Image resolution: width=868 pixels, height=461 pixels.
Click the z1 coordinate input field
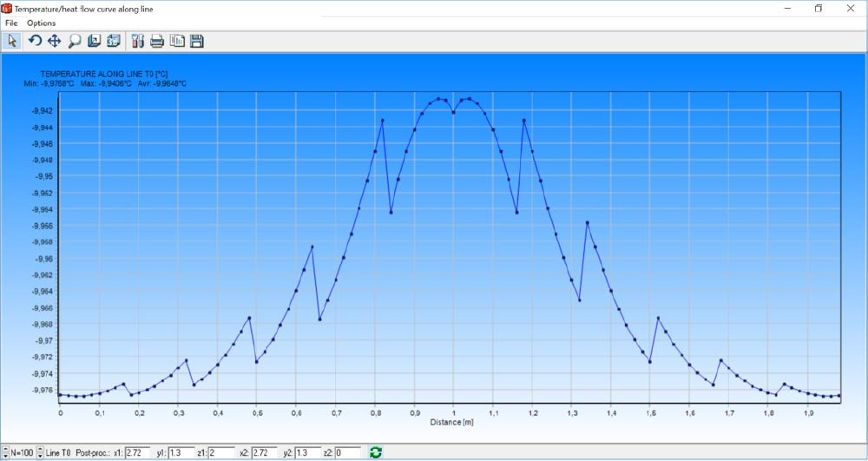(x=222, y=452)
